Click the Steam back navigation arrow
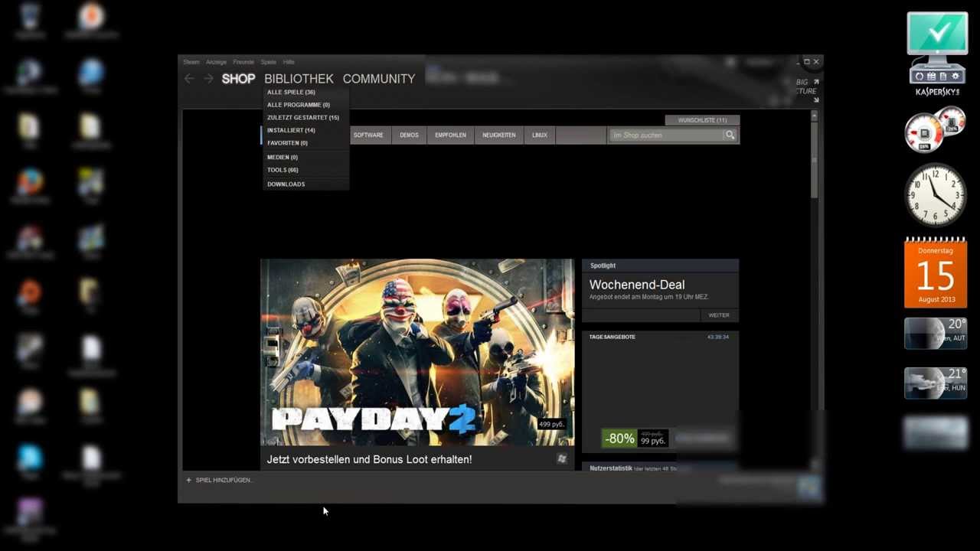The width and height of the screenshot is (980, 551). point(189,79)
